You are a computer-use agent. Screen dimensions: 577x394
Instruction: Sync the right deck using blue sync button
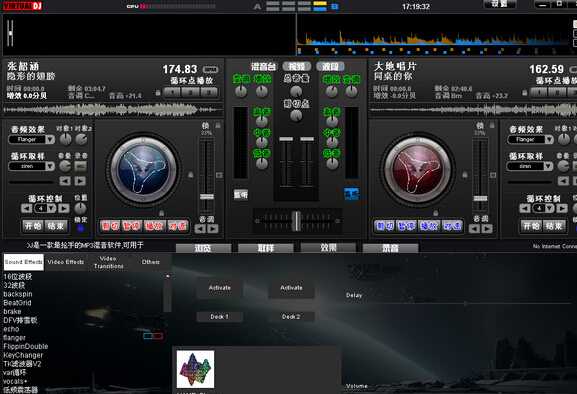(x=452, y=226)
